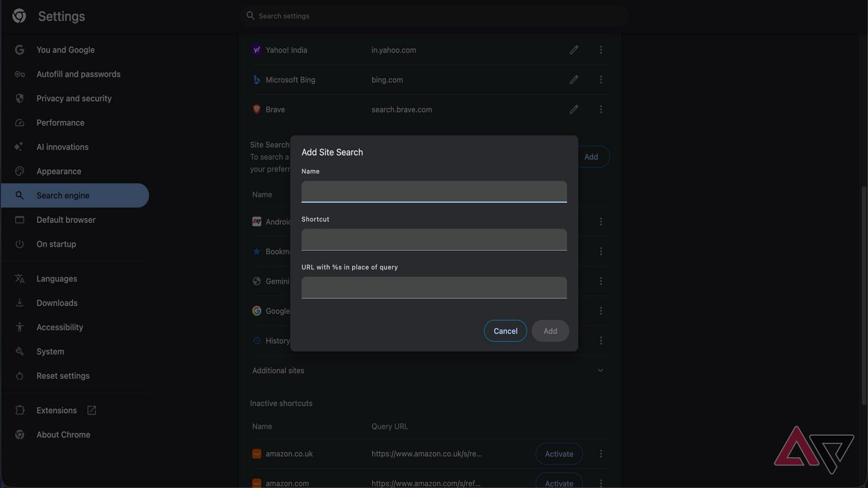Screen dimensions: 868x488
Task: Open Downloads settings
Action: 75,303
